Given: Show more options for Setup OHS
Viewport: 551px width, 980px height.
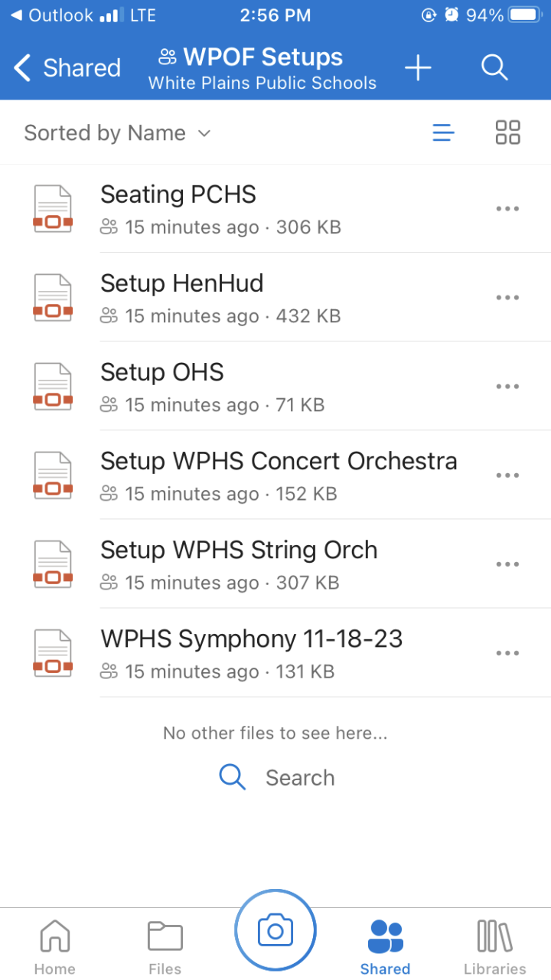Looking at the screenshot, I should click(507, 386).
